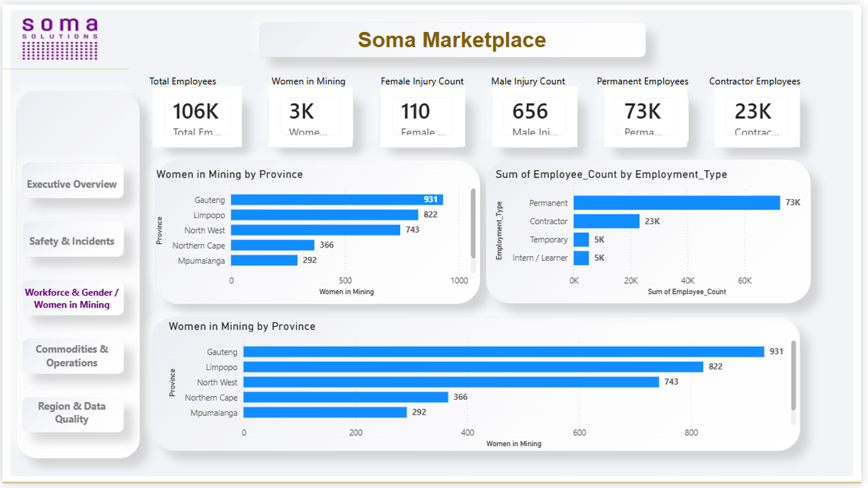Image resolution: width=868 pixels, height=488 pixels.
Task: Click North West bar in upper province chart
Action: point(315,230)
